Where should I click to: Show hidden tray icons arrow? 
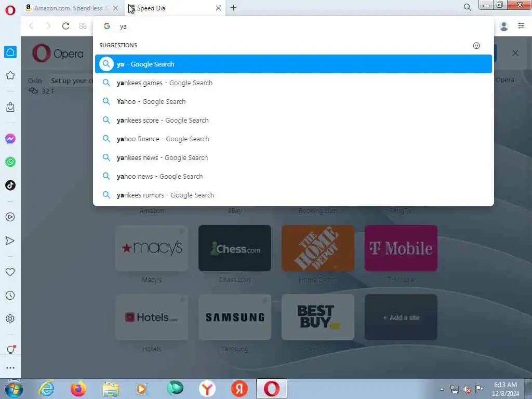pos(442,390)
